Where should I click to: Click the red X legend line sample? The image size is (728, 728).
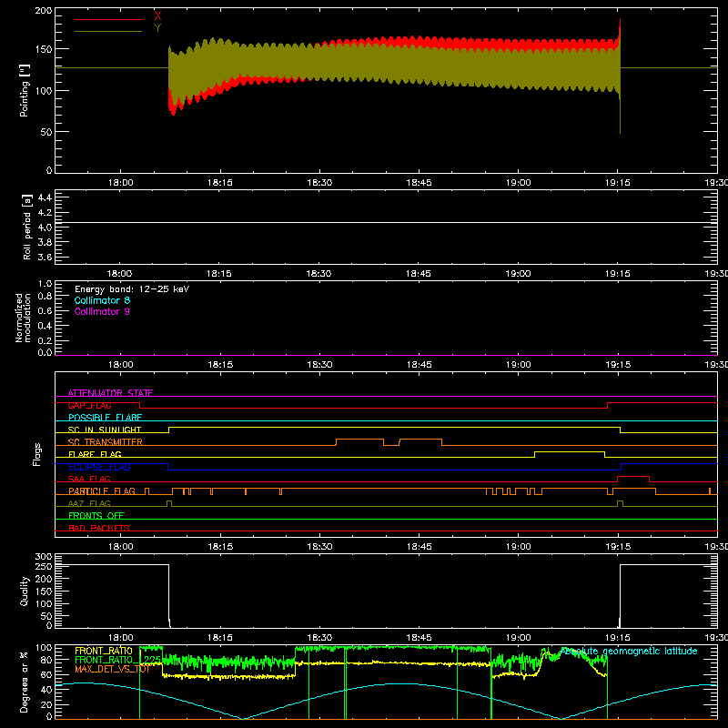[x=108, y=19]
